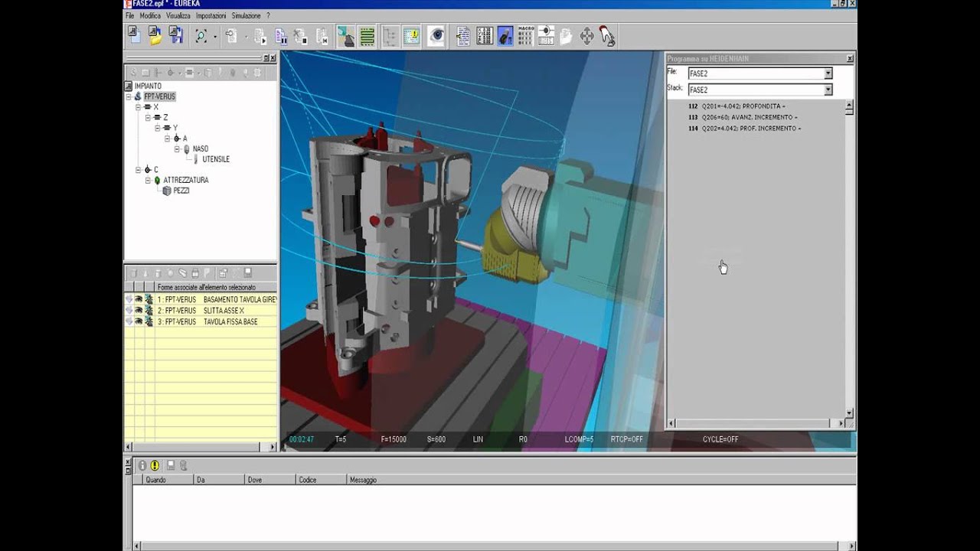This screenshot has width=980, height=551.
Task: Toggle eye visibility for SLITTA ASSE X row
Action: 139,310
